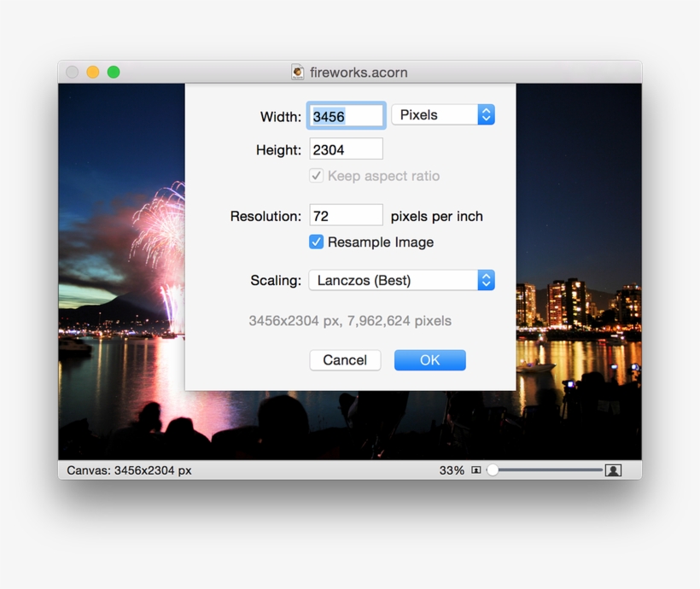Click the small zoom-out image icon

tap(475, 469)
